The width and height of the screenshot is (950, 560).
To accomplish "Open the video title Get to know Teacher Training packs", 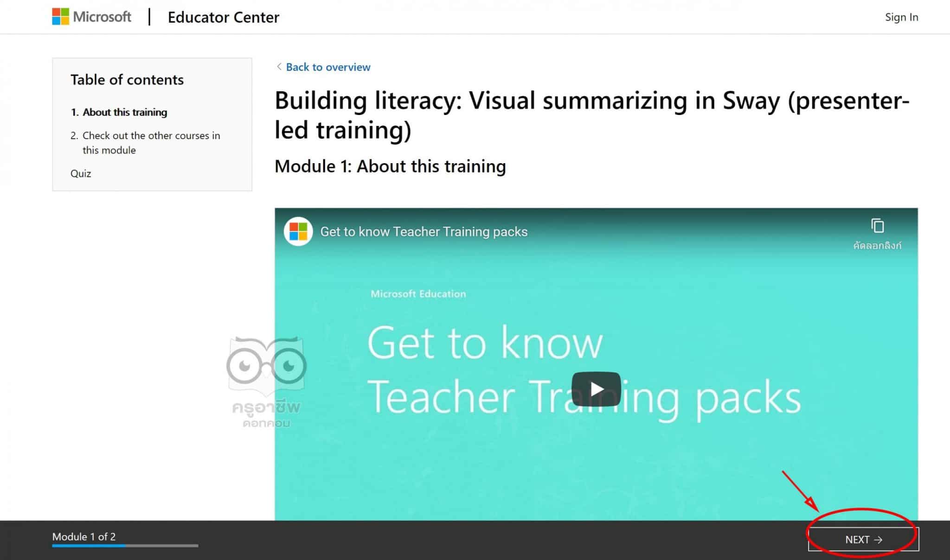I will [424, 232].
